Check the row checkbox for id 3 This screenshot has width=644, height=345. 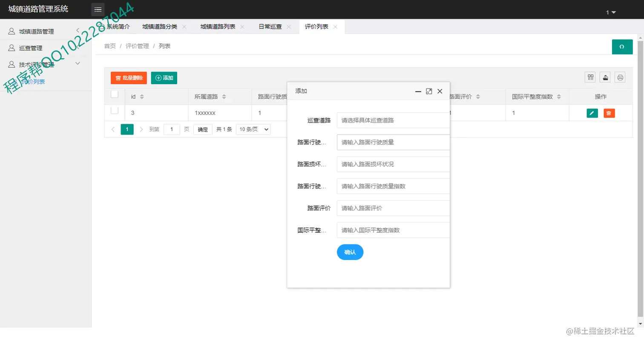(114, 111)
